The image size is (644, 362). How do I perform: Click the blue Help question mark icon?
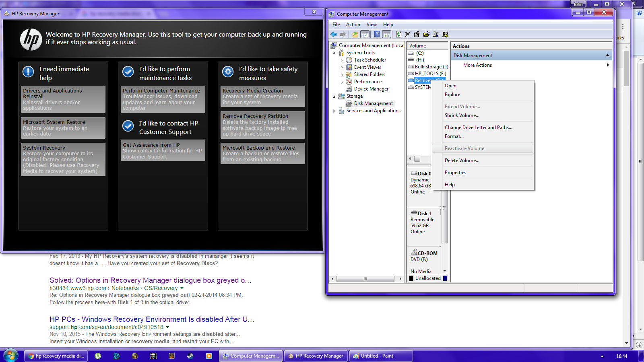click(377, 35)
